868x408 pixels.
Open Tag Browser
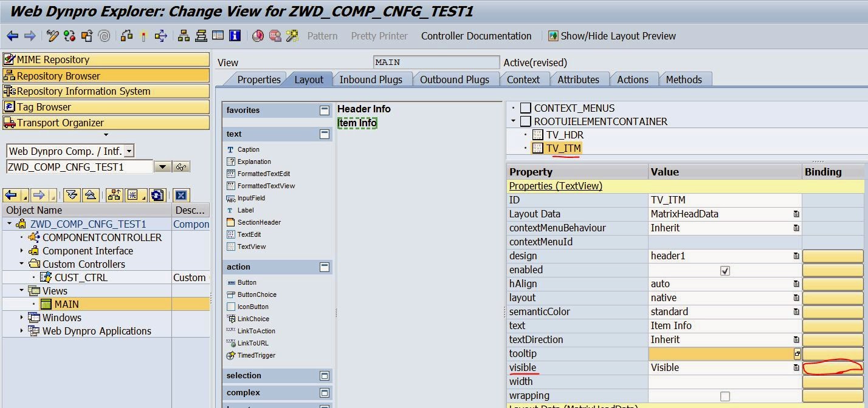tap(106, 107)
